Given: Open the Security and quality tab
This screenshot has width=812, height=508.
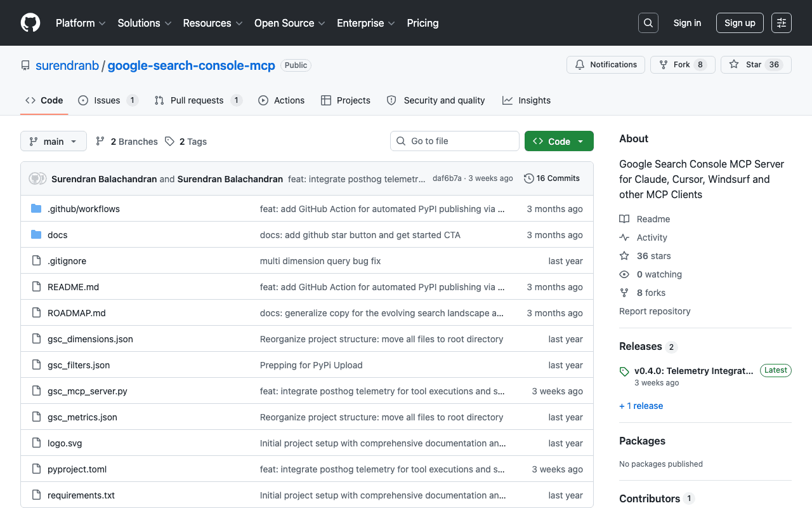Looking at the screenshot, I should (x=436, y=100).
